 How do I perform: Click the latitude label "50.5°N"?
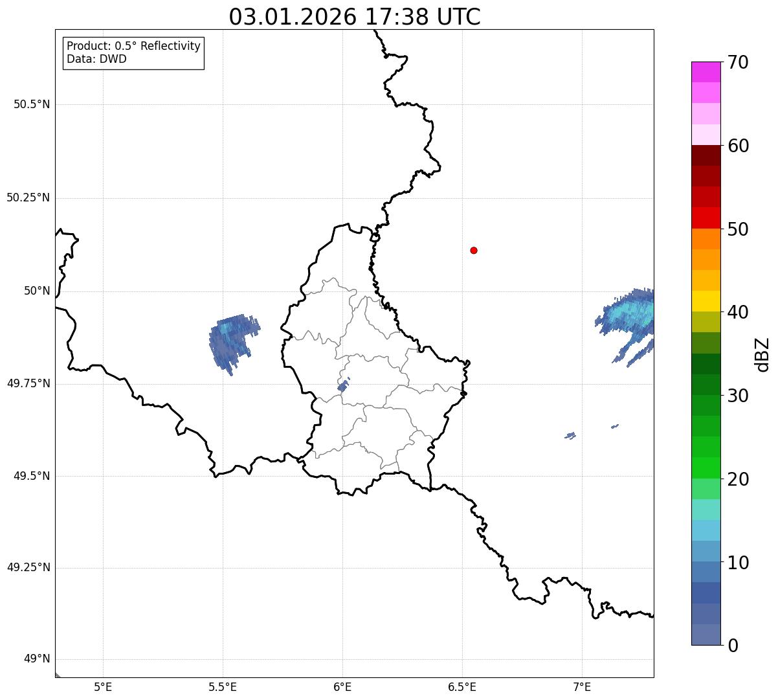pyautogui.click(x=32, y=105)
